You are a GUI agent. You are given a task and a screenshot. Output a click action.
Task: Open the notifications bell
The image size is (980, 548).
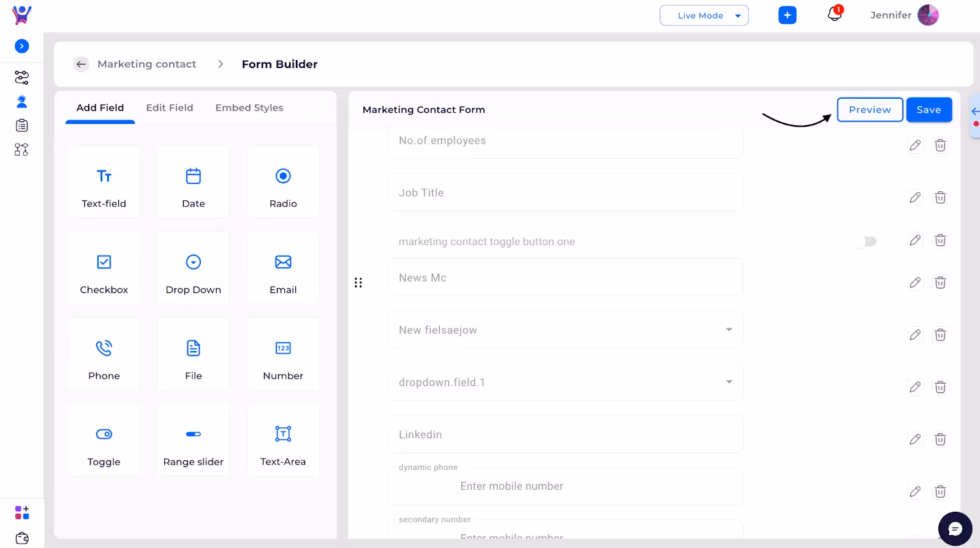pos(835,13)
